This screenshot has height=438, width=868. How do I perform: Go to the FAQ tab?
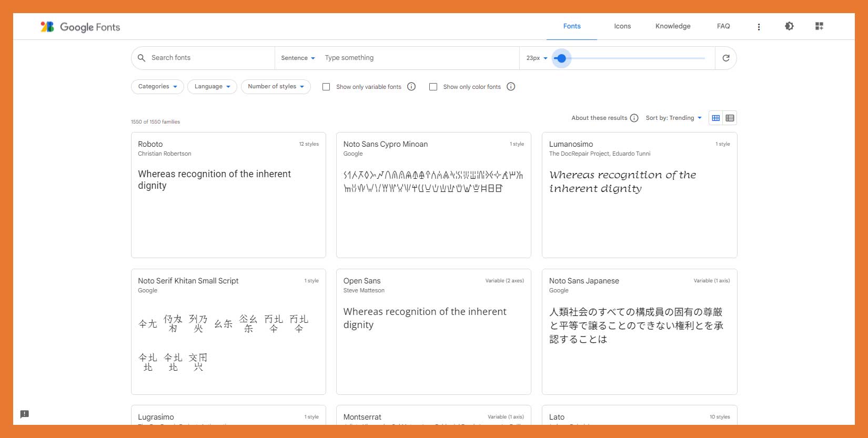point(723,26)
